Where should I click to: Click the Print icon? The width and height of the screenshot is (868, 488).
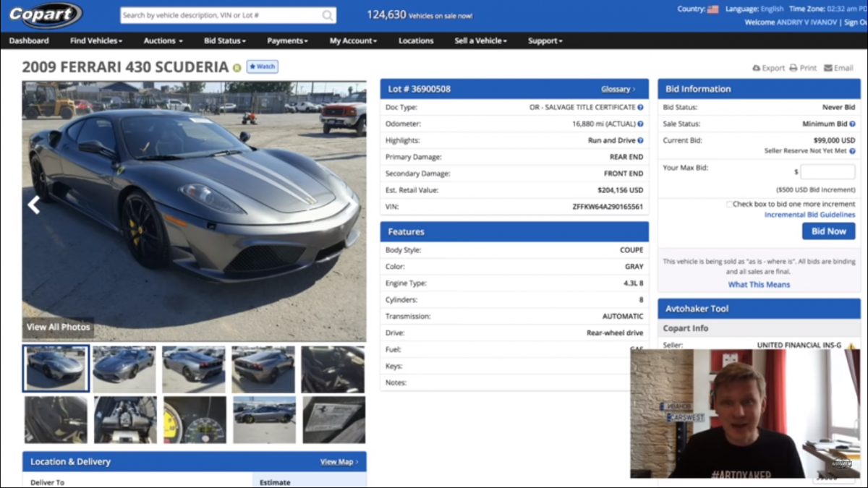(x=793, y=68)
